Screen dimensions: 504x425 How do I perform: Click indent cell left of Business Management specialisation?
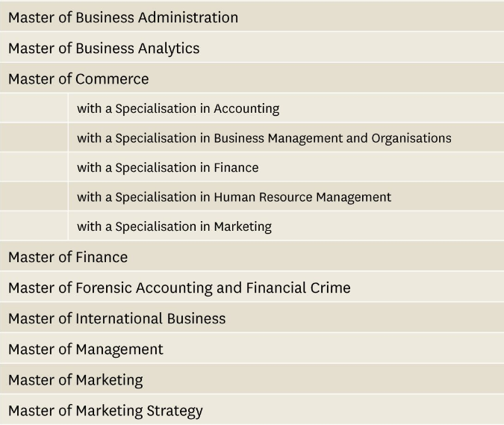click(x=34, y=138)
